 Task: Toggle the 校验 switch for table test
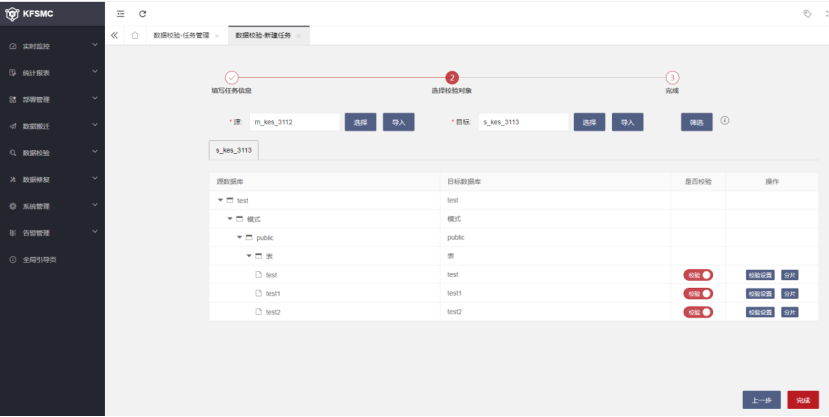698,275
